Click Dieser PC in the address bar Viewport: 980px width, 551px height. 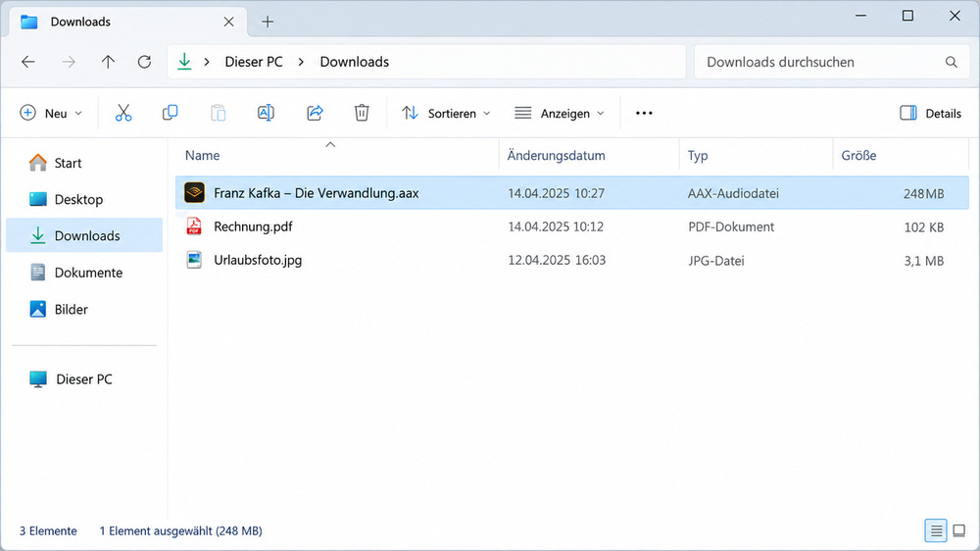coord(254,62)
